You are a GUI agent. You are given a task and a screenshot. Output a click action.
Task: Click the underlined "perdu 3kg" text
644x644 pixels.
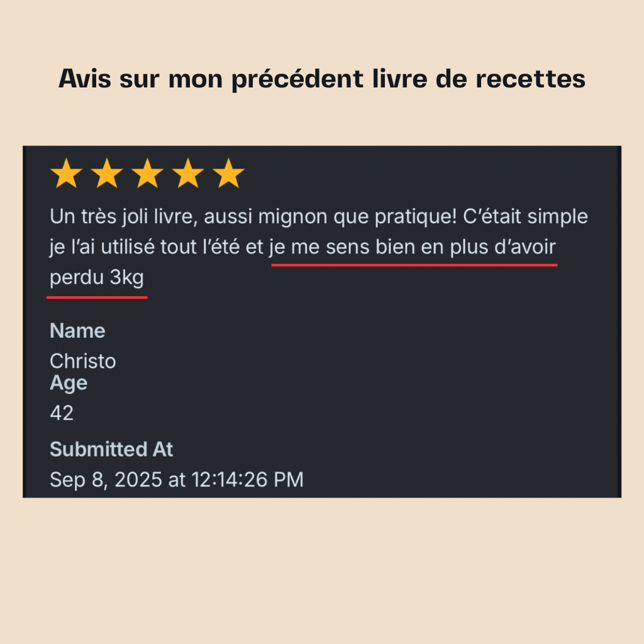pos(97,278)
